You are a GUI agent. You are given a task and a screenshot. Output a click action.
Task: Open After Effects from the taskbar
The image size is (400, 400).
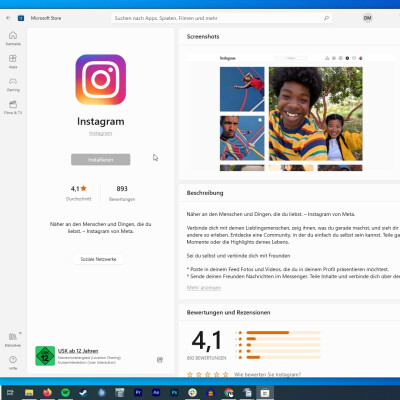pyautogui.click(x=156, y=393)
